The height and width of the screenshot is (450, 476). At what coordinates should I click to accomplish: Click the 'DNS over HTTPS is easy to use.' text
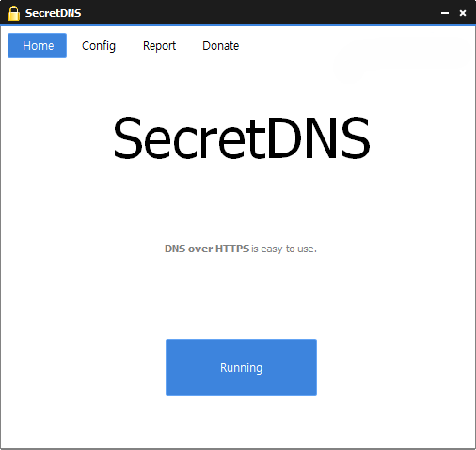click(x=241, y=249)
